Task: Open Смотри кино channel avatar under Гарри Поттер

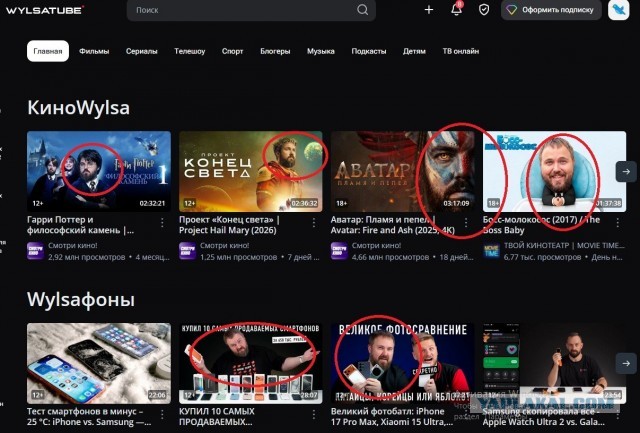Action: pyautogui.click(x=36, y=251)
